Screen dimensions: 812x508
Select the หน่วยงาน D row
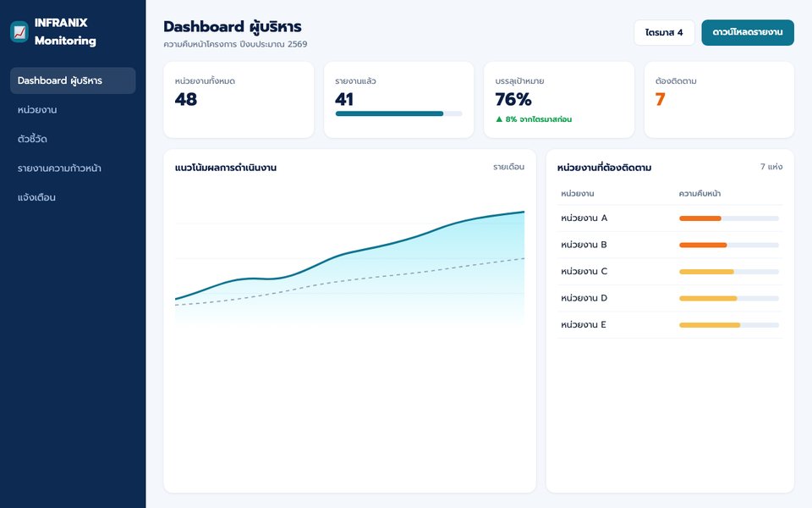point(670,299)
